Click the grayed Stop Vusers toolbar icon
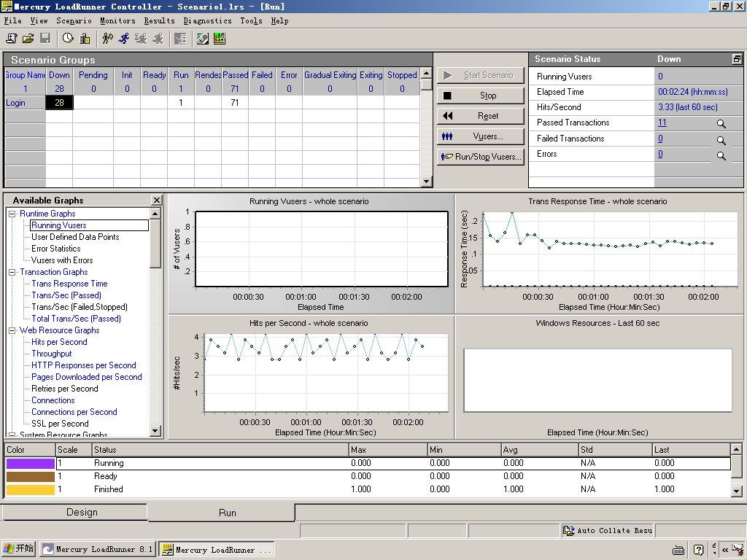 tap(158, 39)
